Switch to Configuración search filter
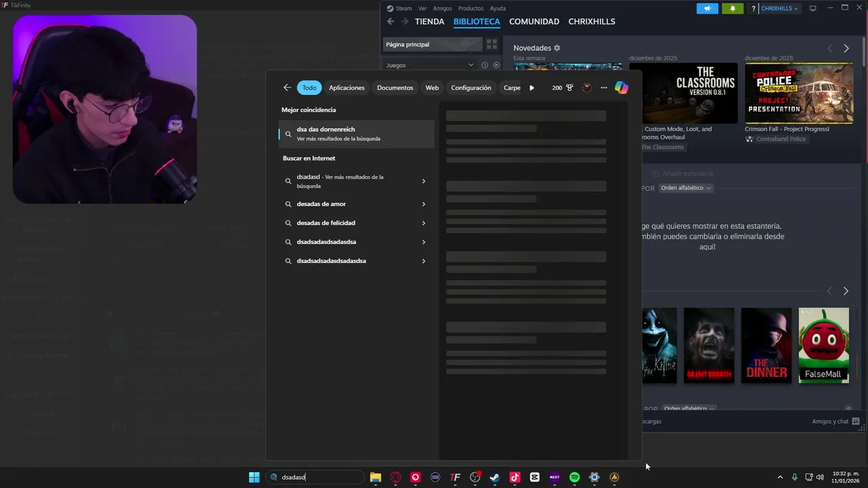 tap(471, 87)
